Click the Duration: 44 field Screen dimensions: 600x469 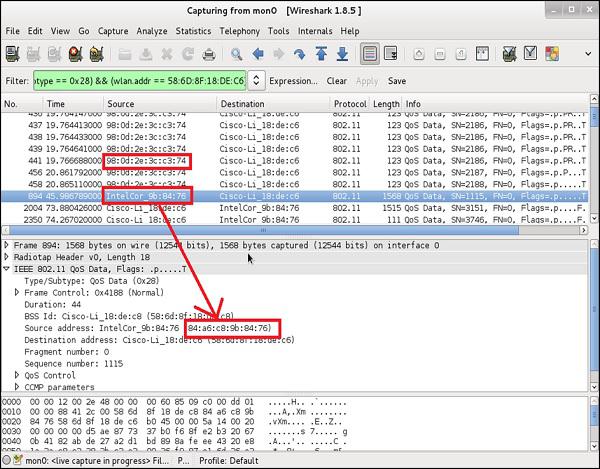(52, 305)
